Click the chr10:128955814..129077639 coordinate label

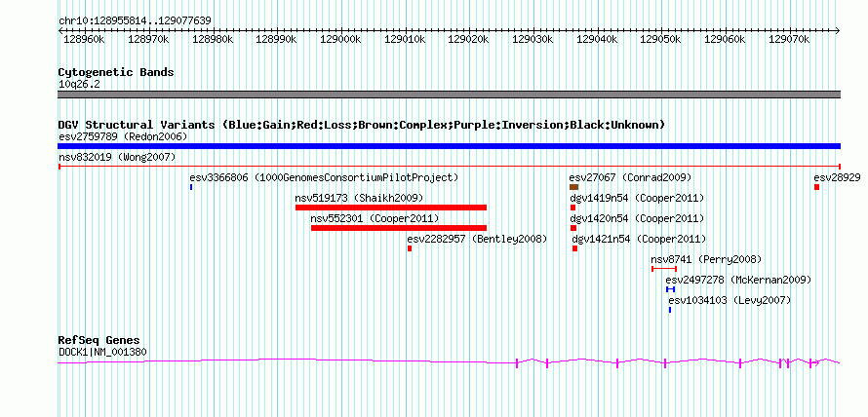[135, 21]
